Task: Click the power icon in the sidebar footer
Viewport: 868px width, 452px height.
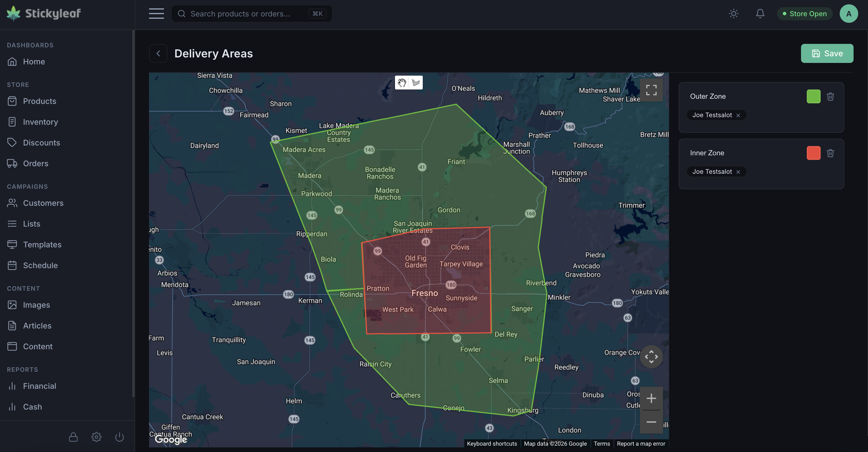Action: (x=119, y=437)
